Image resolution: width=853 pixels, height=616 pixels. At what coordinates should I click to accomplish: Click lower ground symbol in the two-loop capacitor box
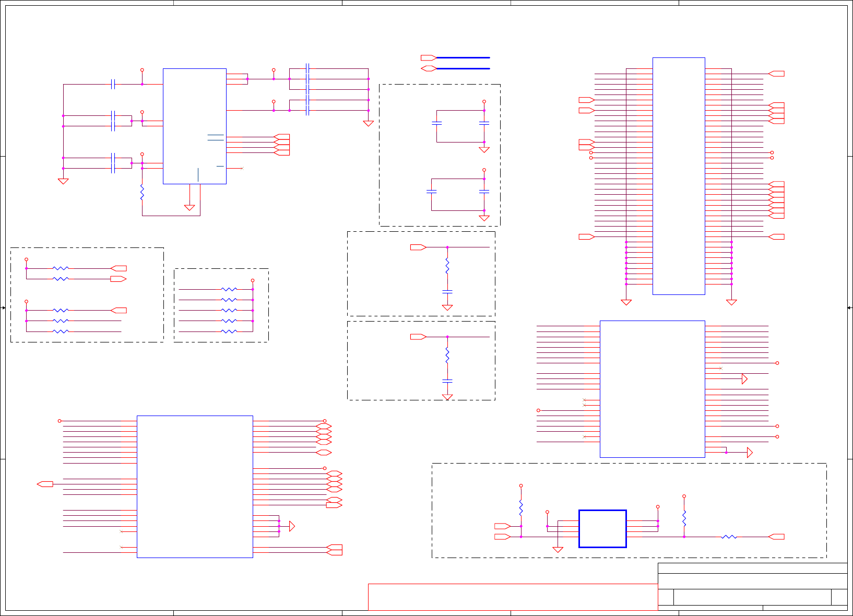pyautogui.click(x=484, y=218)
